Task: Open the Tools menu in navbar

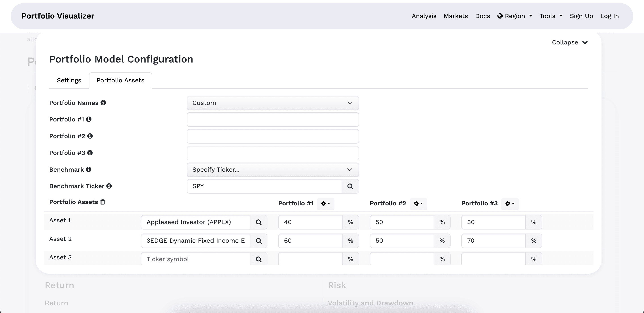Action: tap(551, 16)
